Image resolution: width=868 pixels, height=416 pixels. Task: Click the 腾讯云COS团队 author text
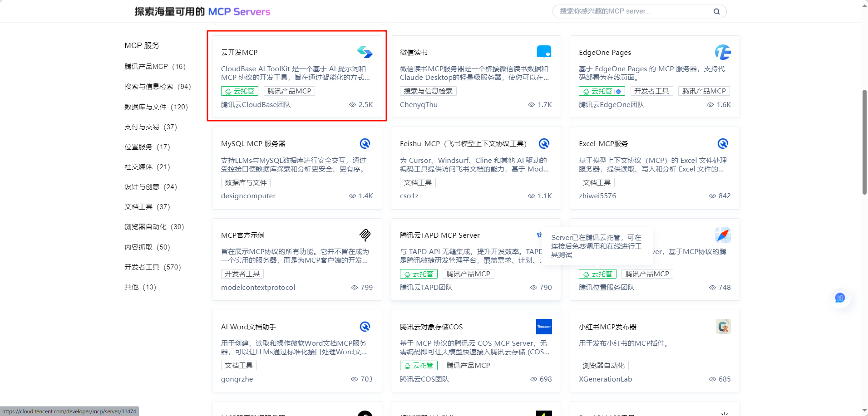click(424, 379)
